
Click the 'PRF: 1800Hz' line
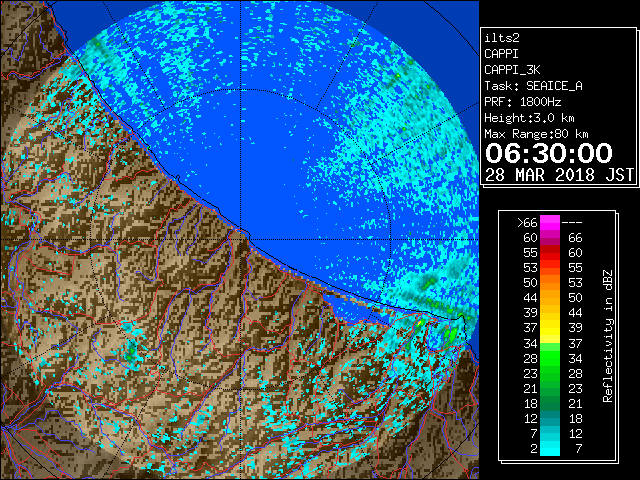point(522,102)
